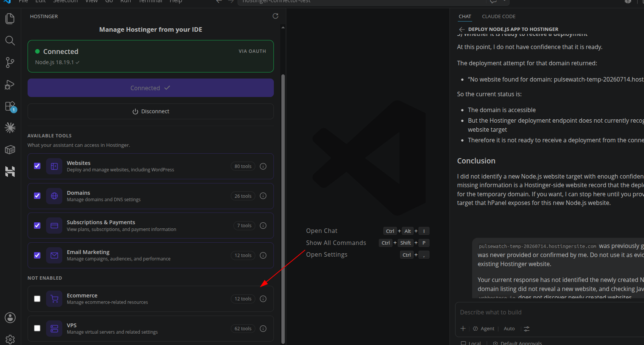The height and width of the screenshot is (345, 644).
Task: Click the 62 tools badge on VPS
Action: pyautogui.click(x=243, y=329)
